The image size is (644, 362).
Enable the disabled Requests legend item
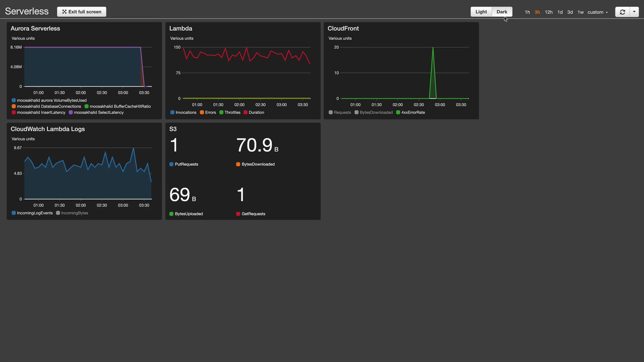tap(331, 113)
